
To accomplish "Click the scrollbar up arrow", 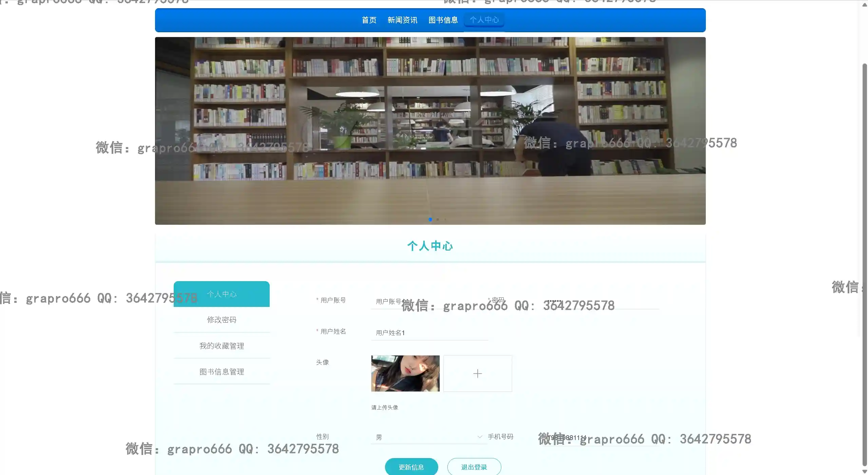I will pos(864,5).
